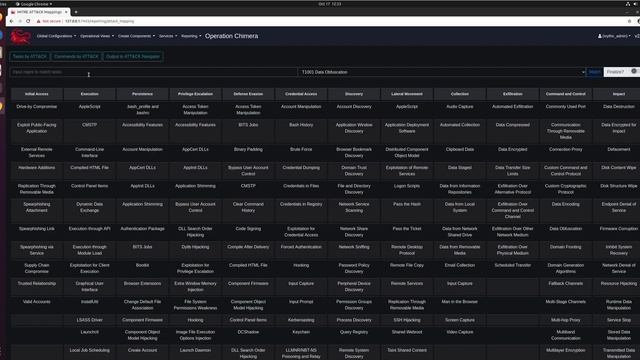
Task: Click the Screen Capture cell
Action: coord(460,320)
